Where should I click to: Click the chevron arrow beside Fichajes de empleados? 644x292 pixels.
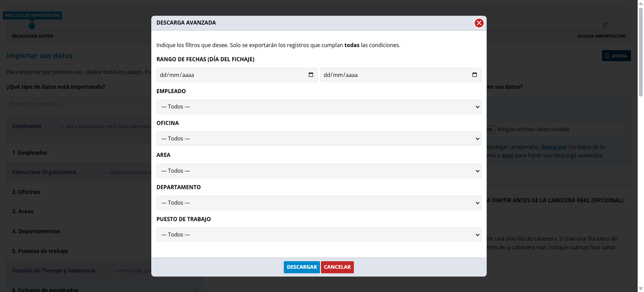coord(195,290)
